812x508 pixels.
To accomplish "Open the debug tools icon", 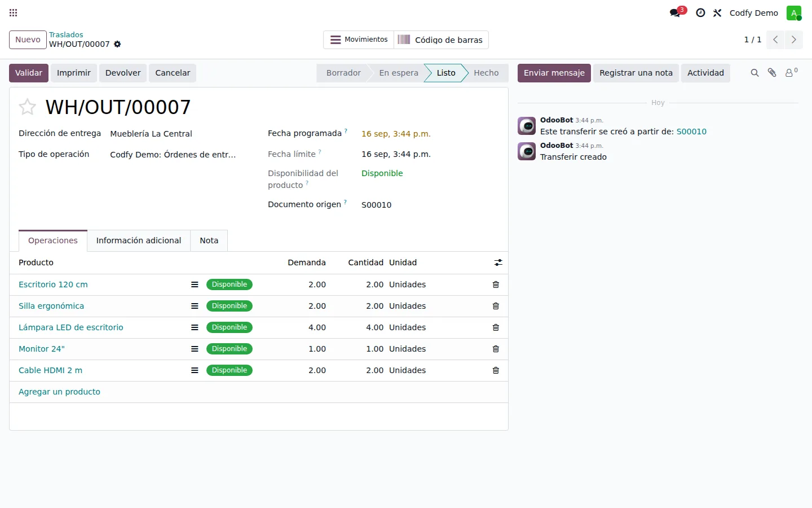I will tap(717, 13).
